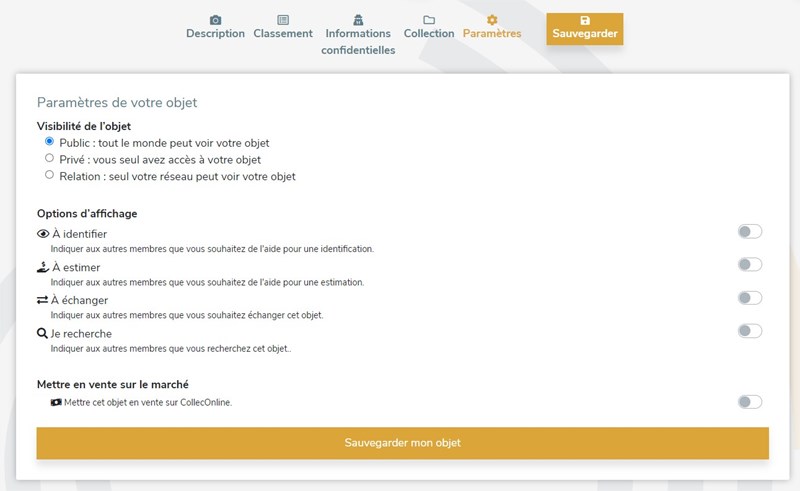Click the exchange arrows icon beside À échanger
The height and width of the screenshot is (491, 800).
tap(42, 300)
